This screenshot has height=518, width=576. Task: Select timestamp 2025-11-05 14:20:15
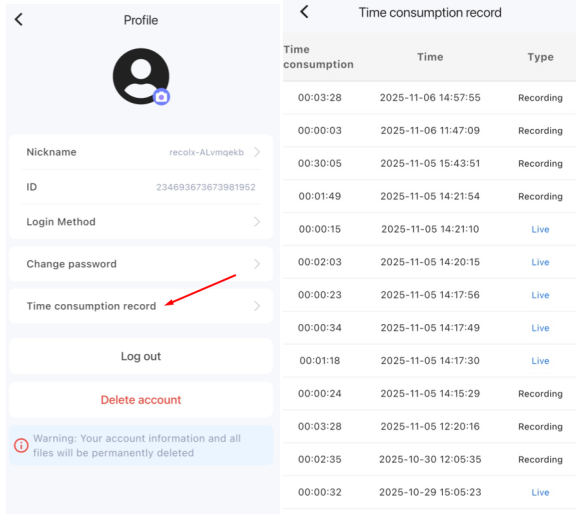click(430, 262)
